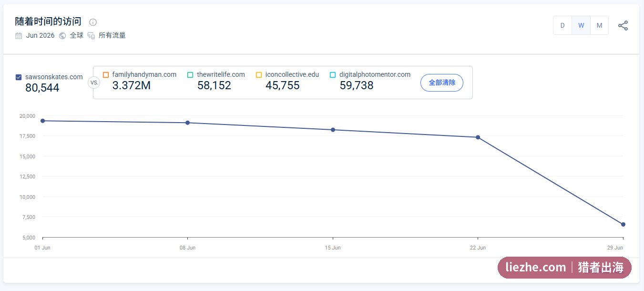Toggle the iconcollective.edu checkbox
The width and height of the screenshot is (644, 291).
pyautogui.click(x=259, y=75)
